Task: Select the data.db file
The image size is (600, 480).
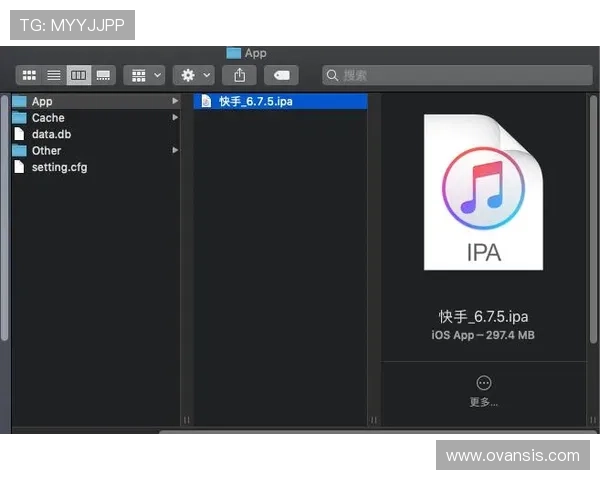Action: click(x=96, y=134)
